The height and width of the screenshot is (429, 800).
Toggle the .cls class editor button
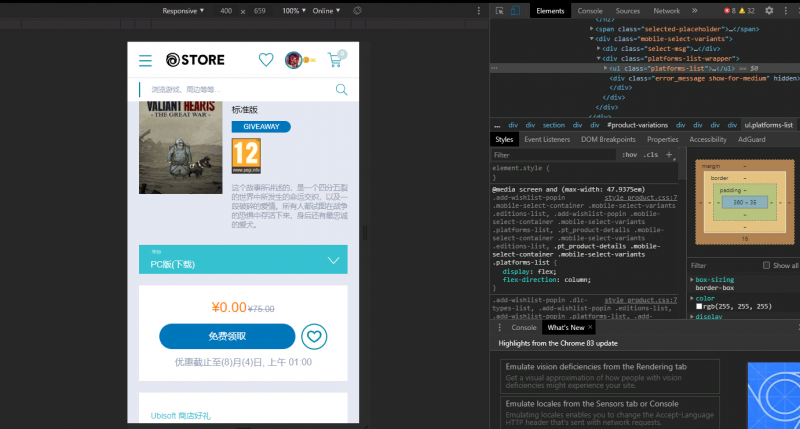coord(651,155)
